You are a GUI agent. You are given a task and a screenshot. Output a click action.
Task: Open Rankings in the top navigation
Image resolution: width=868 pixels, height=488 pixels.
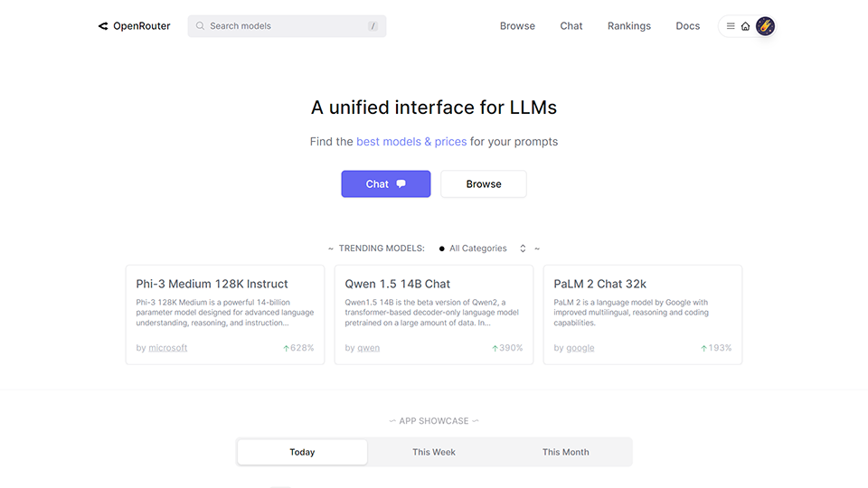pos(629,26)
